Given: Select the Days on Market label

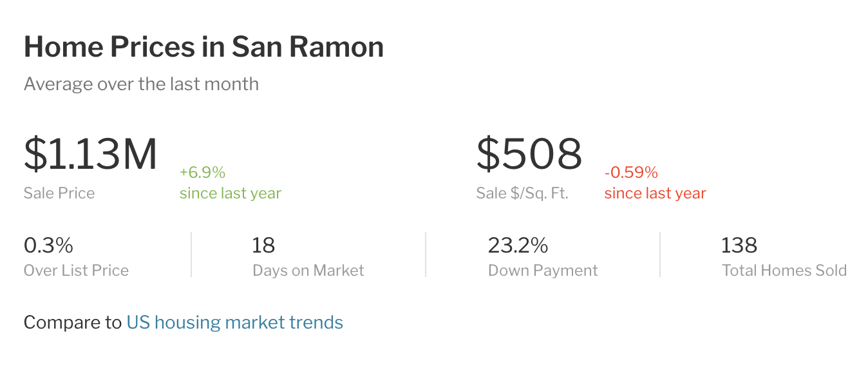Looking at the screenshot, I should tap(308, 271).
